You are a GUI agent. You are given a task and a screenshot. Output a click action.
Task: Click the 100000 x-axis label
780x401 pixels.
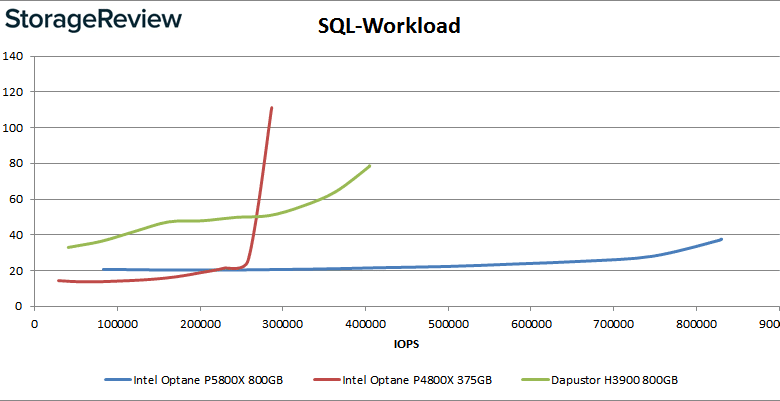pos(117,324)
